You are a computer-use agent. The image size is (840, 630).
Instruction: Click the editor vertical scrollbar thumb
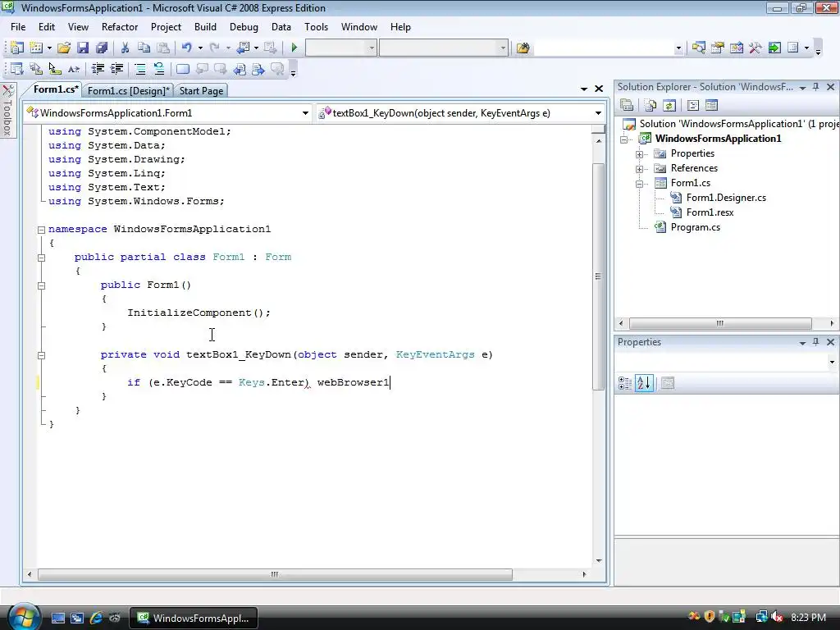(x=598, y=276)
